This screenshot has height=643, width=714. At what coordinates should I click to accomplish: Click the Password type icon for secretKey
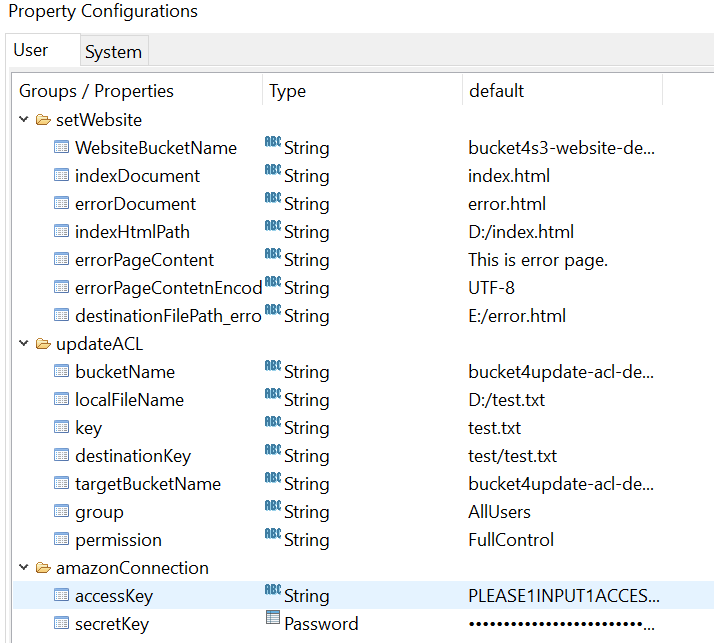272,619
